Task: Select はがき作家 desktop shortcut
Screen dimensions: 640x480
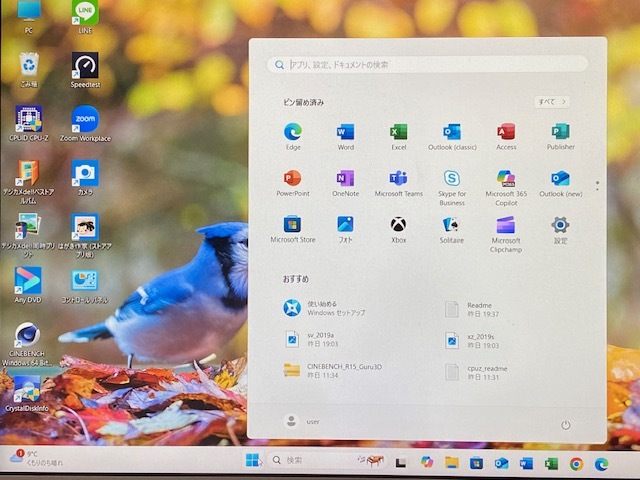Action: click(85, 236)
